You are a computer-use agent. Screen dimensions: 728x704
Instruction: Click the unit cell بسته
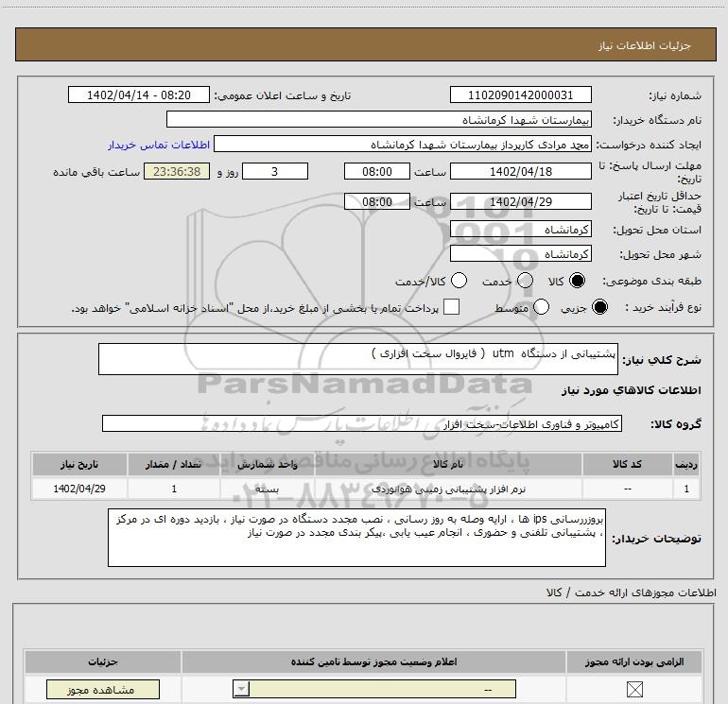point(267,489)
